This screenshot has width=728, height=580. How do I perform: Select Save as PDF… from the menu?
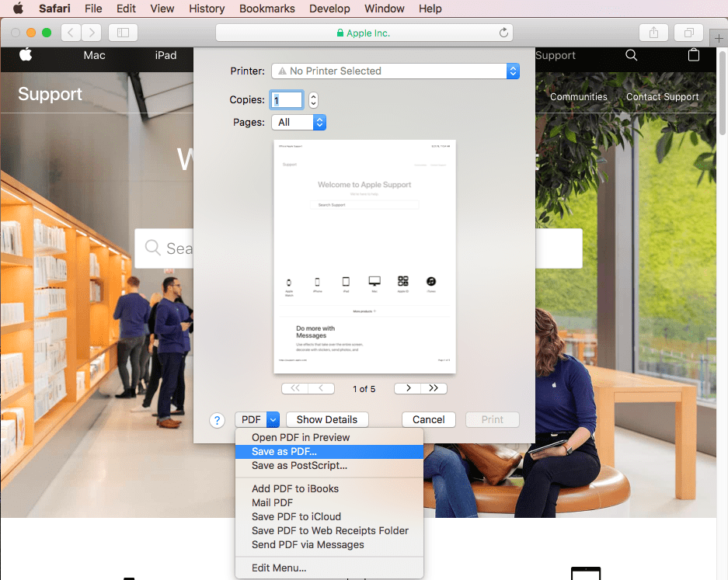coord(329,451)
